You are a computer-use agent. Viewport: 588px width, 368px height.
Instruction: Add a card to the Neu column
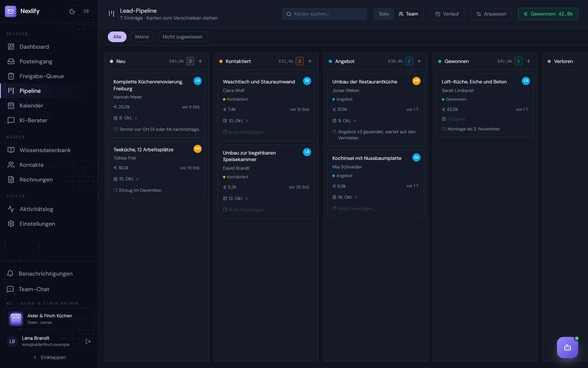[x=200, y=61]
